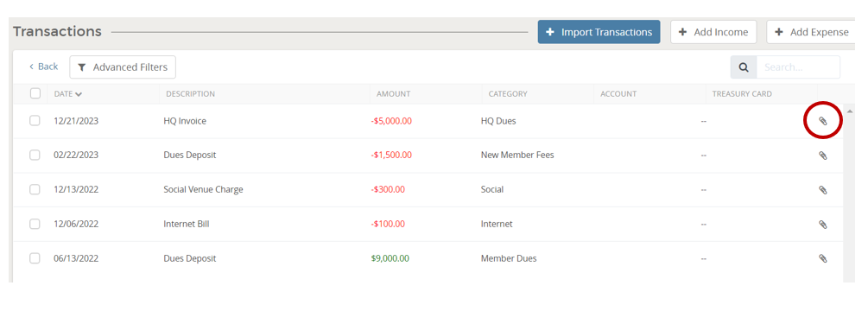
Task: Click the New Member Fees category
Action: point(517,155)
